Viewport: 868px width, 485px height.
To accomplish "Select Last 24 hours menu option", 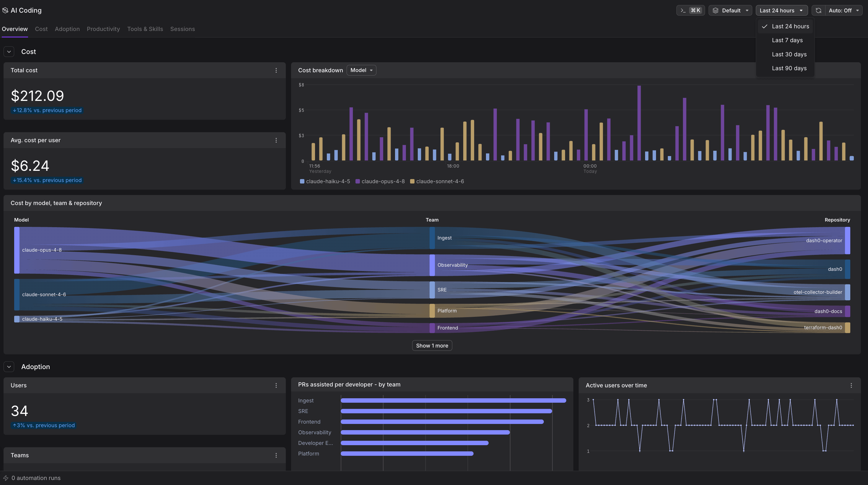I will [785, 26].
